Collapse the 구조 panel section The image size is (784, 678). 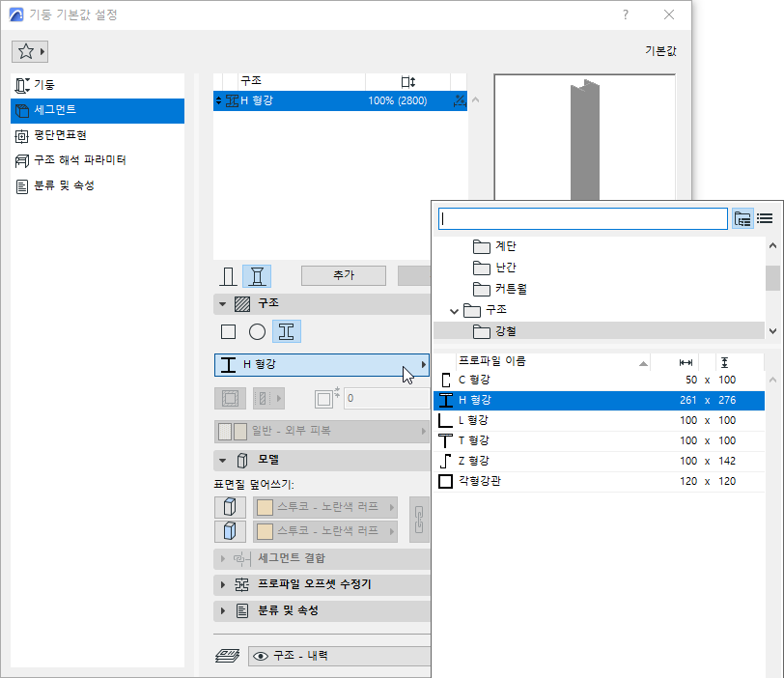tap(222, 303)
